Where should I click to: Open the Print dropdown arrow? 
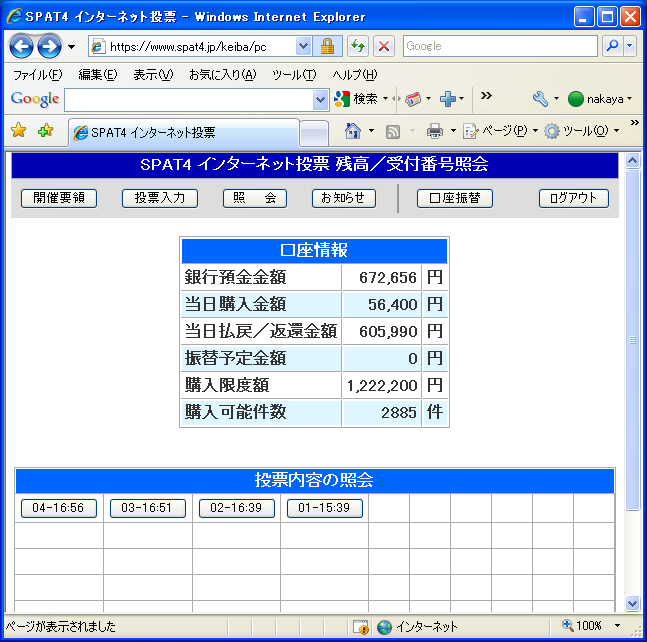point(453,131)
